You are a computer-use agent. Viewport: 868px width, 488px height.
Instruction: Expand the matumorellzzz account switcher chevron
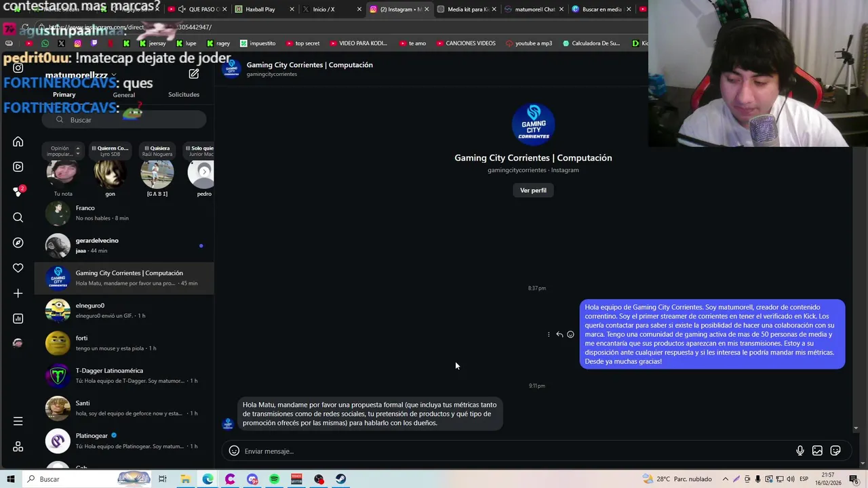114,75
